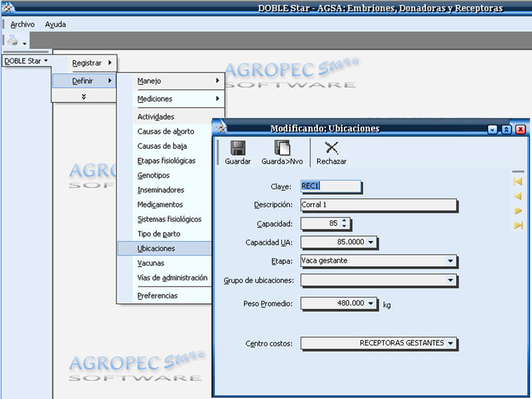532x399 pixels.
Task: Open Grupo de ubicaciones dropdown
Action: coord(450,280)
